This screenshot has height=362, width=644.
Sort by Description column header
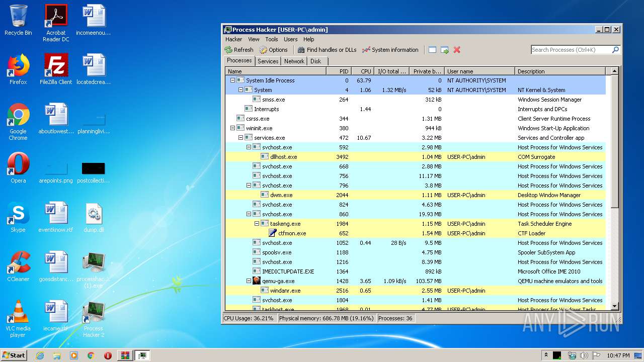click(560, 71)
